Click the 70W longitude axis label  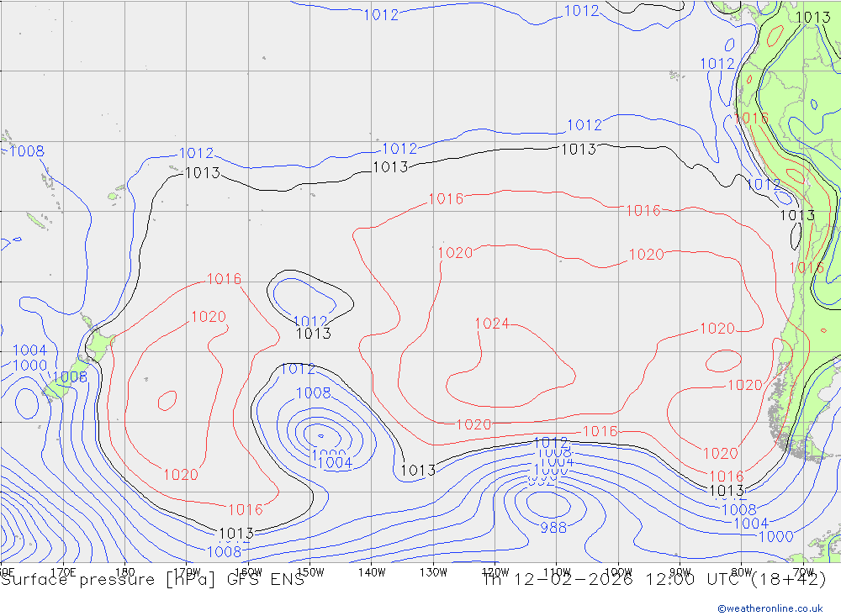pos(803,572)
